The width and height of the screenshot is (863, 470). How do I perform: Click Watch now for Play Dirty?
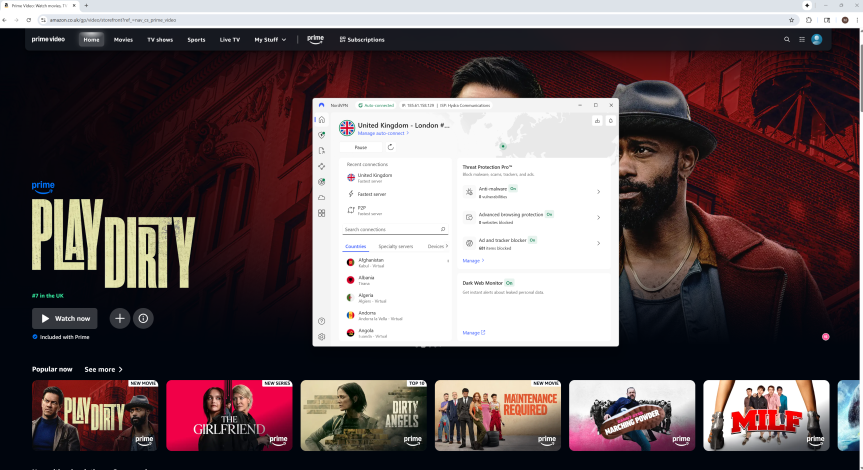click(x=65, y=318)
